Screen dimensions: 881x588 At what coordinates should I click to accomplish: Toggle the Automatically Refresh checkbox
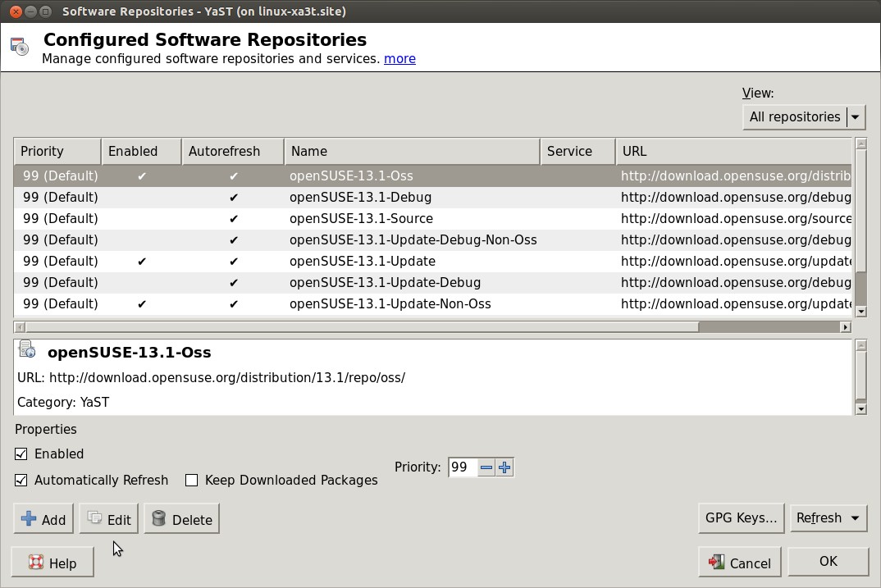pyautogui.click(x=21, y=481)
